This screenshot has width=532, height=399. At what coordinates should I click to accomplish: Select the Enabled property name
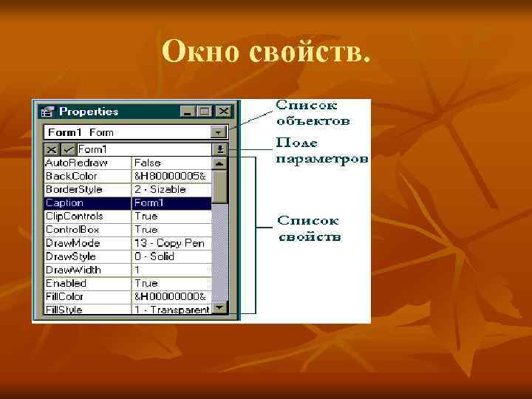coord(87,283)
